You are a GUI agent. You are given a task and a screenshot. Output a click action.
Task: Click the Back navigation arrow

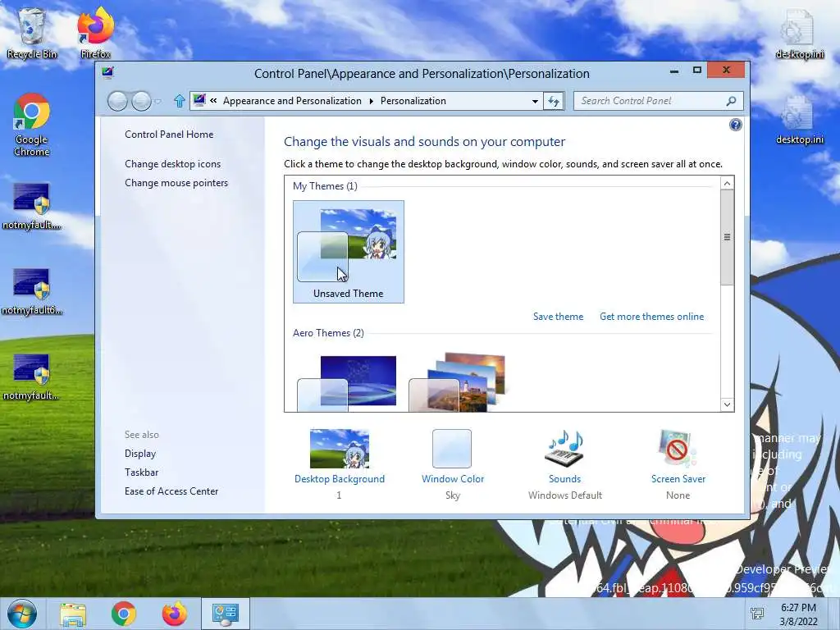(x=118, y=101)
